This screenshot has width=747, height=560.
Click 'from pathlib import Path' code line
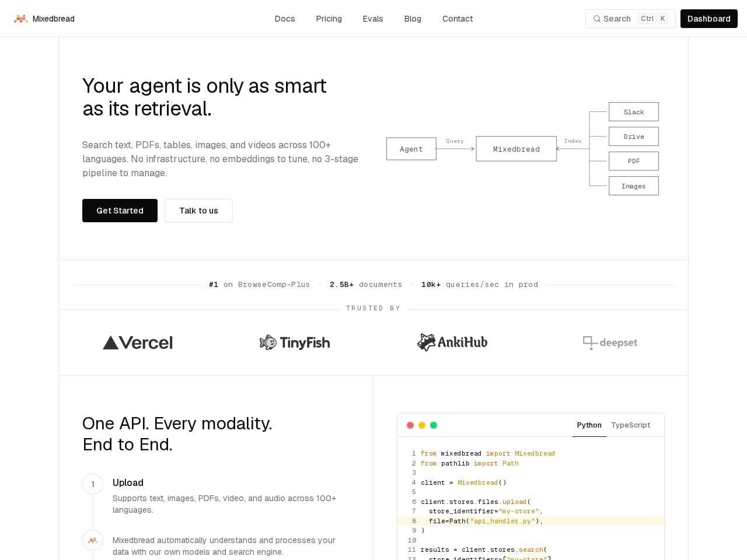(x=470, y=463)
